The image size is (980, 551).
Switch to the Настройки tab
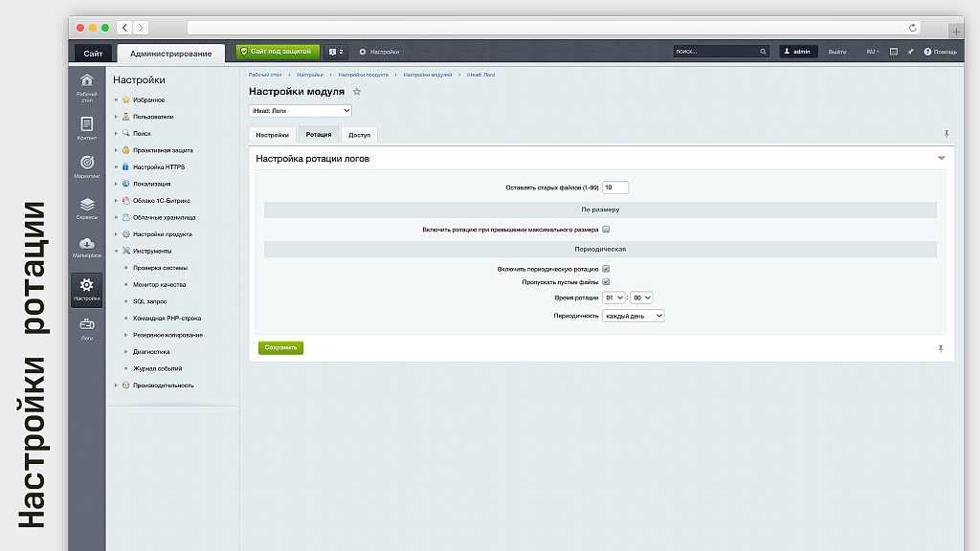[x=272, y=135]
